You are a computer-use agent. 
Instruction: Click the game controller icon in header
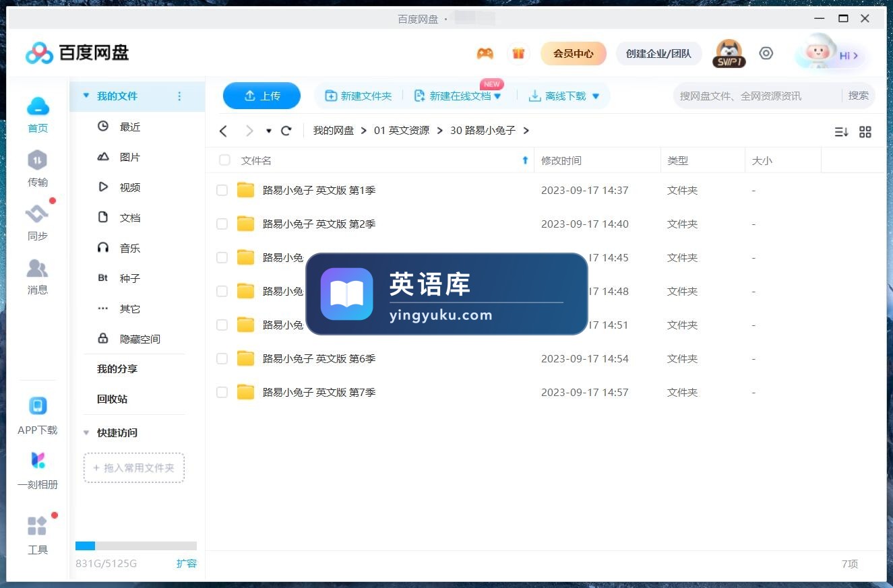[x=485, y=54]
